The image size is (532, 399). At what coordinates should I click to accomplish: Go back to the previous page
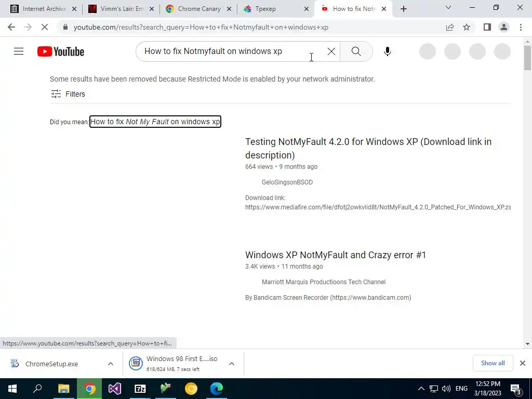(x=11, y=27)
